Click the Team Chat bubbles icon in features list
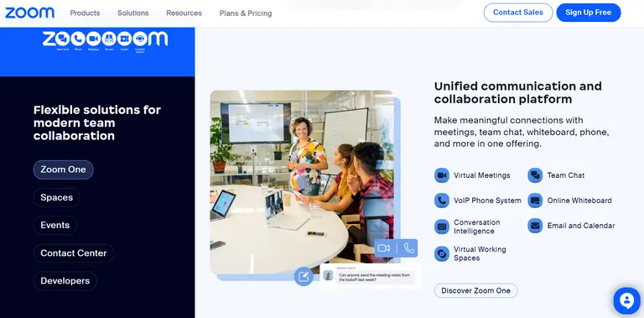The image size is (644, 318). [x=535, y=175]
